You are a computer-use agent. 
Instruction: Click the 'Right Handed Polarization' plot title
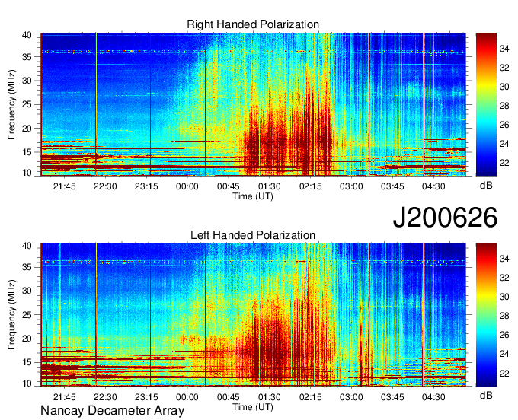(253, 24)
